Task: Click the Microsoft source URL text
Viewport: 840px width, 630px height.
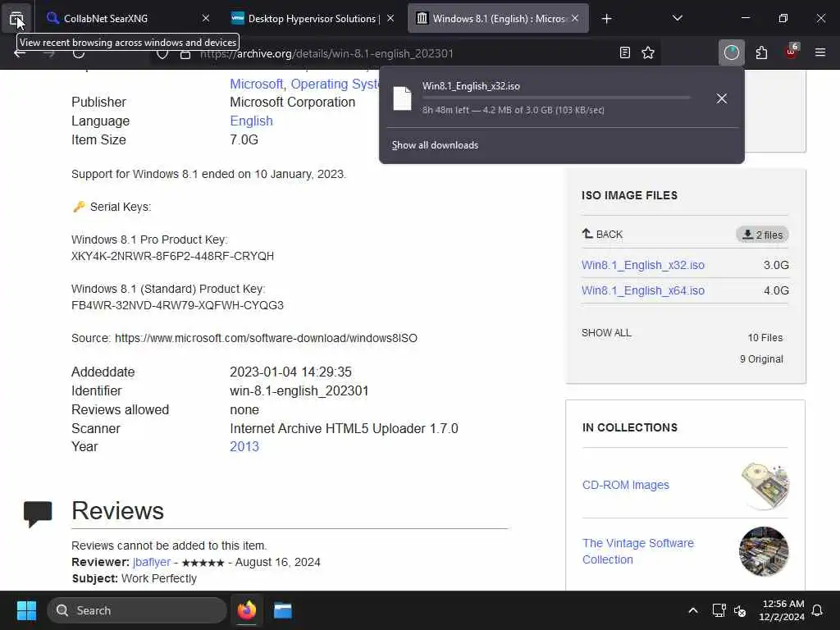Action: tap(266, 338)
